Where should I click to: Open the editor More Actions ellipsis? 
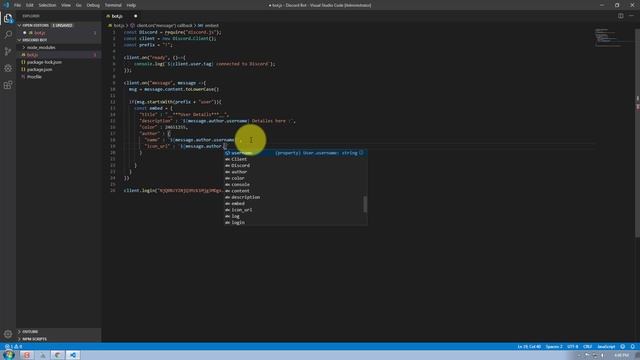click(631, 16)
